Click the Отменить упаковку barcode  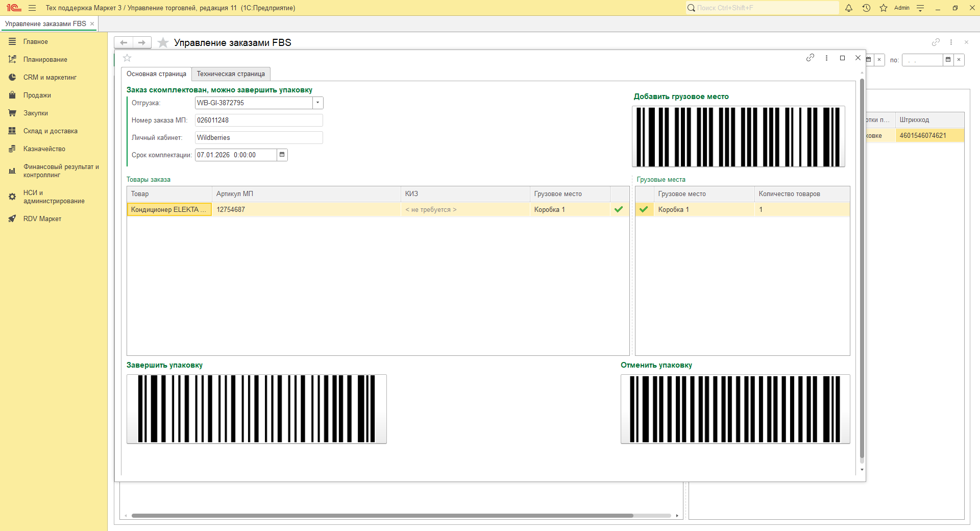click(x=735, y=408)
